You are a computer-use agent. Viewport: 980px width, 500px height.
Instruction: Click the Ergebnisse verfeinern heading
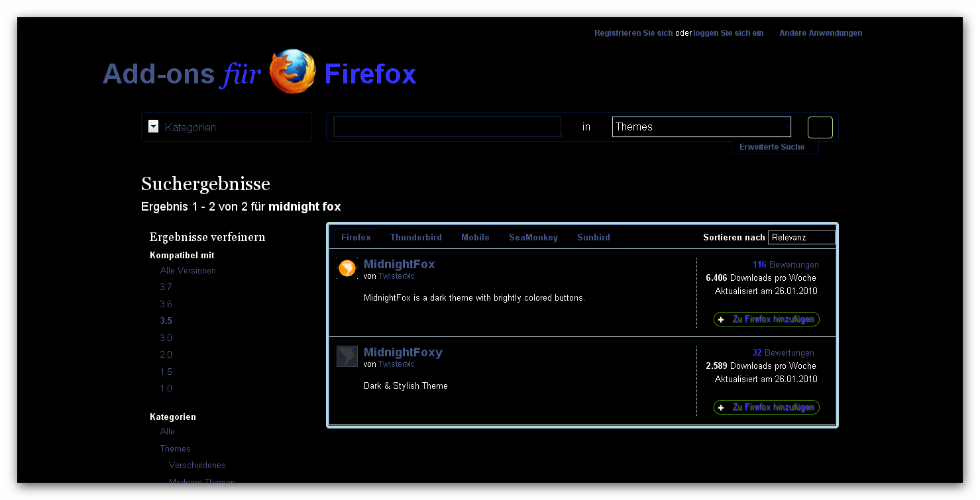point(207,237)
